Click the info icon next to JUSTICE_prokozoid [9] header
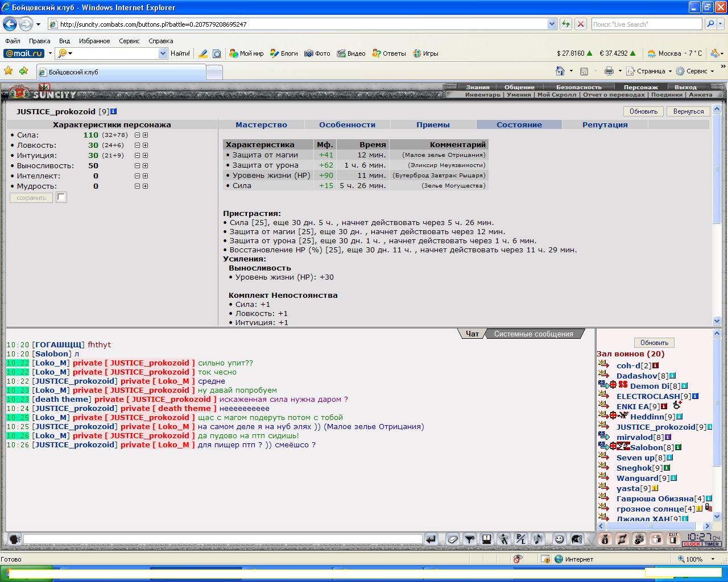 point(114,111)
